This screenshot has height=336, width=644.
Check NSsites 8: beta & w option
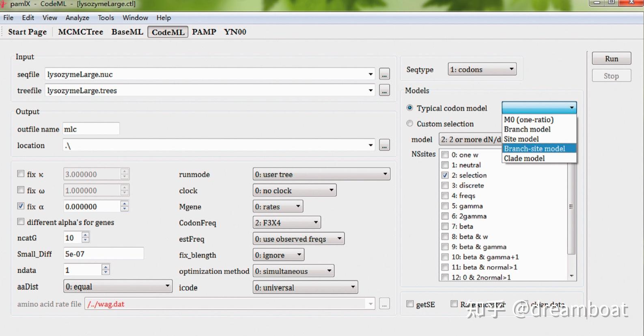445,236
